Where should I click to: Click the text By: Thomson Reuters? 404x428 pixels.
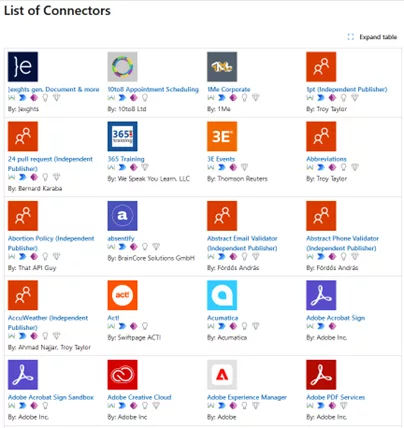237,179
